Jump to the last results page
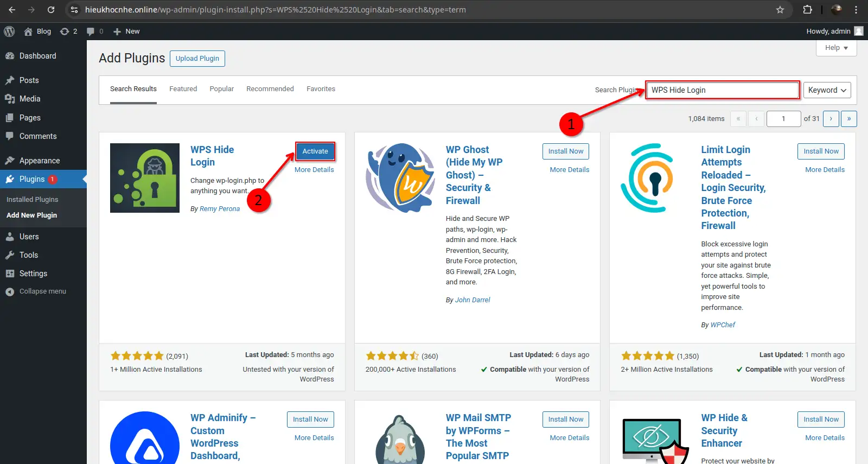Image resolution: width=868 pixels, height=464 pixels. [849, 119]
